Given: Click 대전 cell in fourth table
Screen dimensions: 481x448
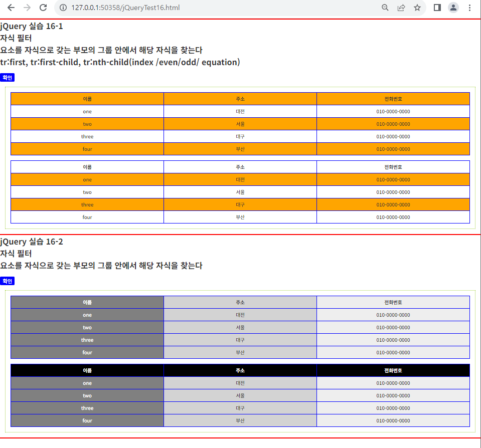Looking at the screenshot, I should tap(240, 383).
